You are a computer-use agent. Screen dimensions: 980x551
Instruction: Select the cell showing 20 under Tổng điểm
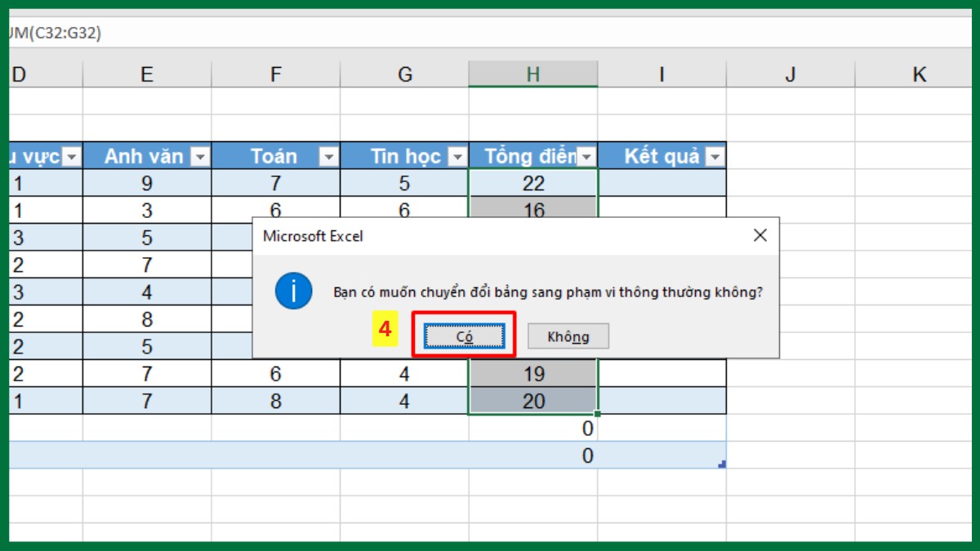[x=533, y=400]
